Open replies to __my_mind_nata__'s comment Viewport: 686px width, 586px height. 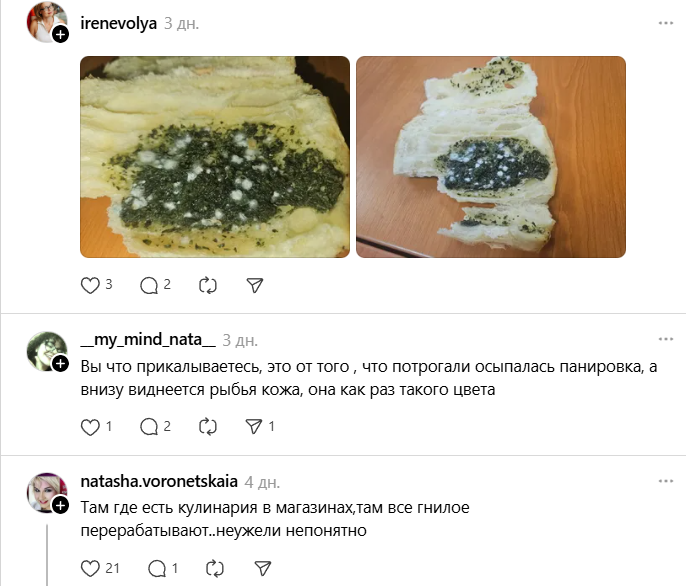click(x=149, y=427)
